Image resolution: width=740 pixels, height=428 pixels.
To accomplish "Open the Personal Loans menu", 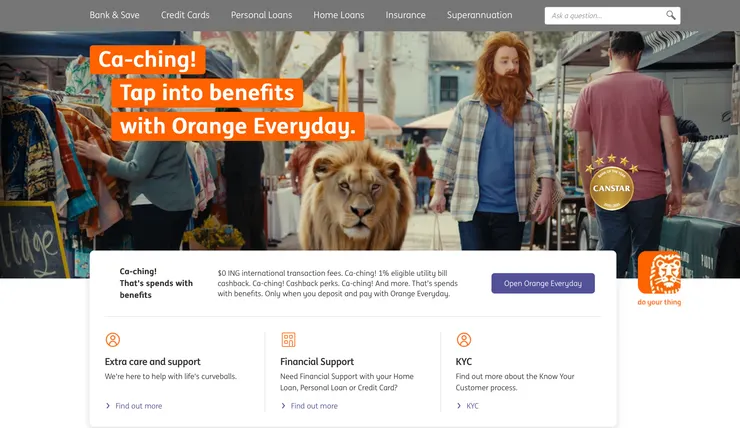I will (261, 15).
